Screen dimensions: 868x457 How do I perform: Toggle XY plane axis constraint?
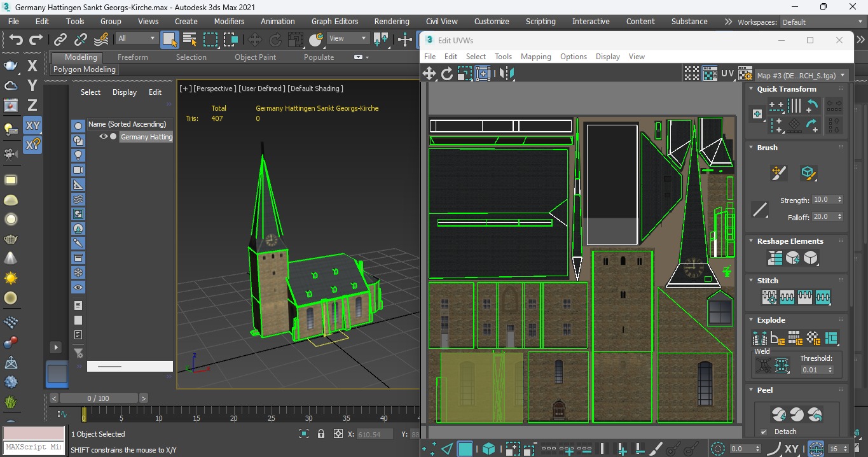(32, 125)
